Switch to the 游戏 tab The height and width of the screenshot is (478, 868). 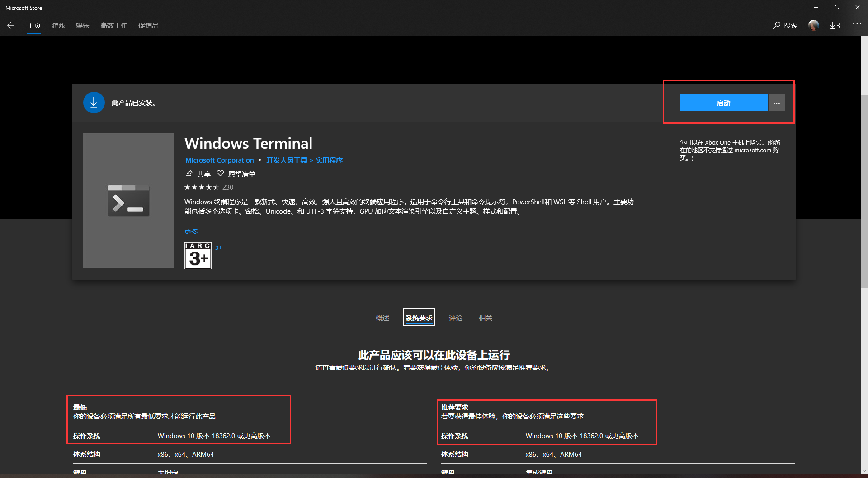click(58, 26)
